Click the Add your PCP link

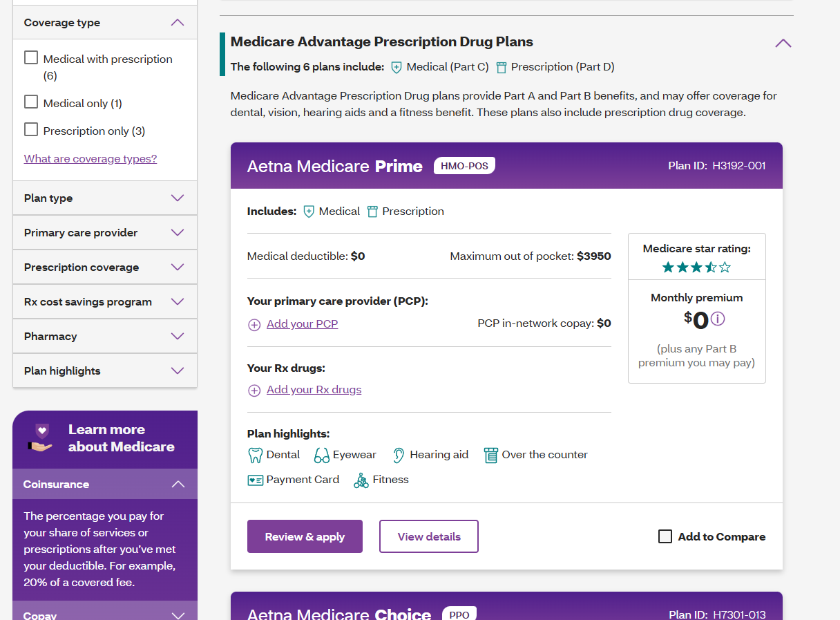pyautogui.click(x=302, y=323)
